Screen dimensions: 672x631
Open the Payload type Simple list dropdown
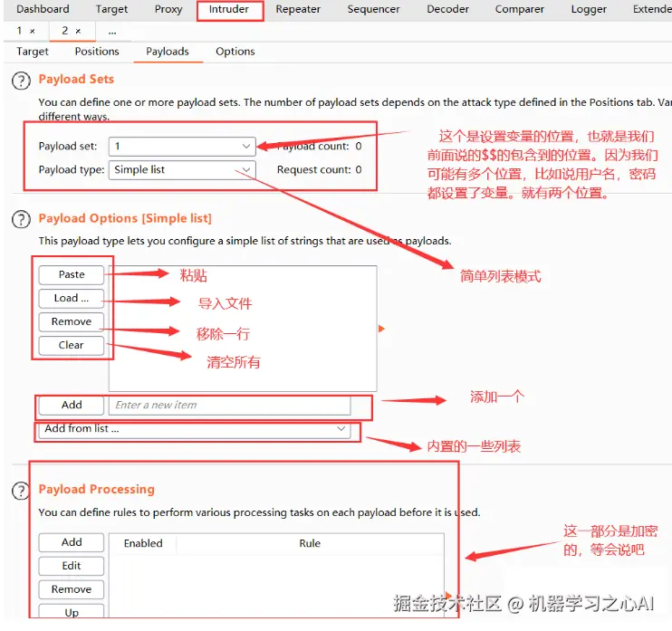click(182, 170)
